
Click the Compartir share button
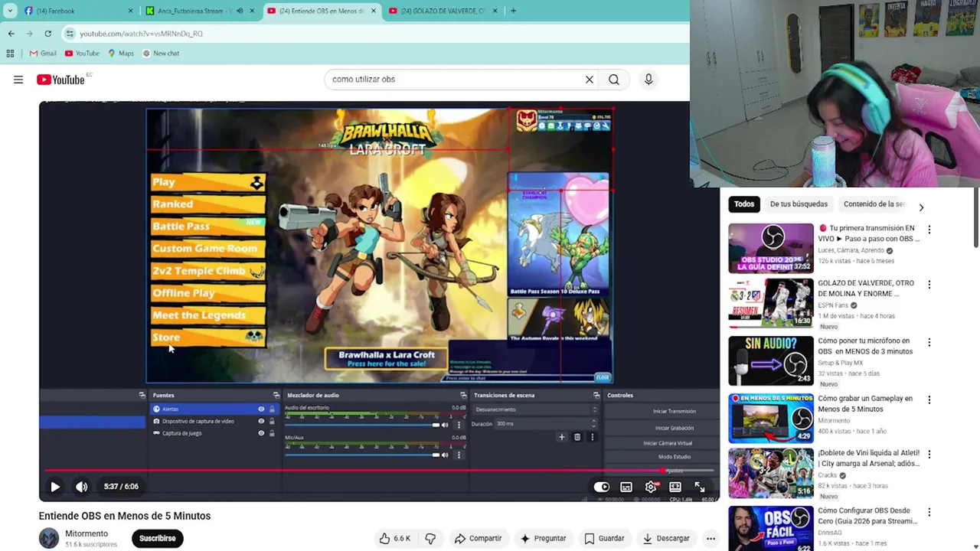(x=478, y=538)
